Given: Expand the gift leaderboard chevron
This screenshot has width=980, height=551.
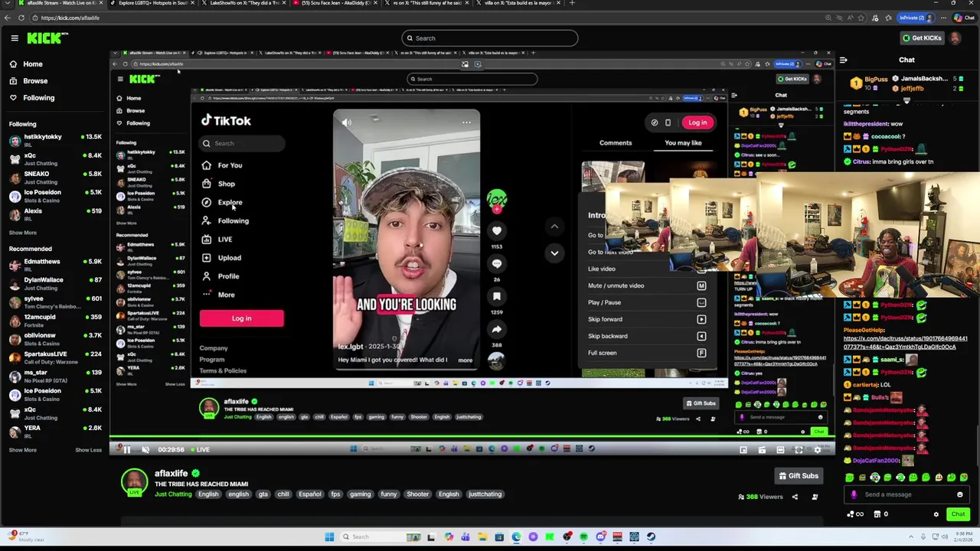Looking at the screenshot, I should [x=906, y=100].
